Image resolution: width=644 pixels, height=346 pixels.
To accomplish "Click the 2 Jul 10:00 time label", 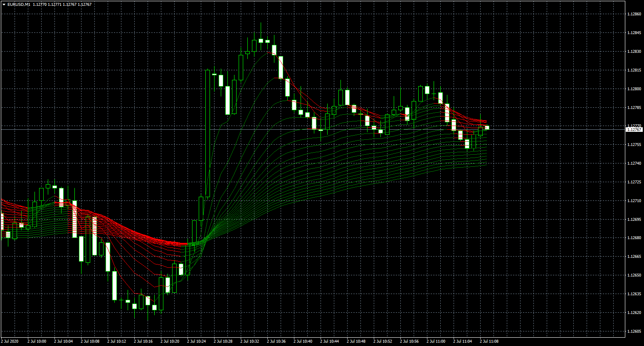I will tap(37, 341).
